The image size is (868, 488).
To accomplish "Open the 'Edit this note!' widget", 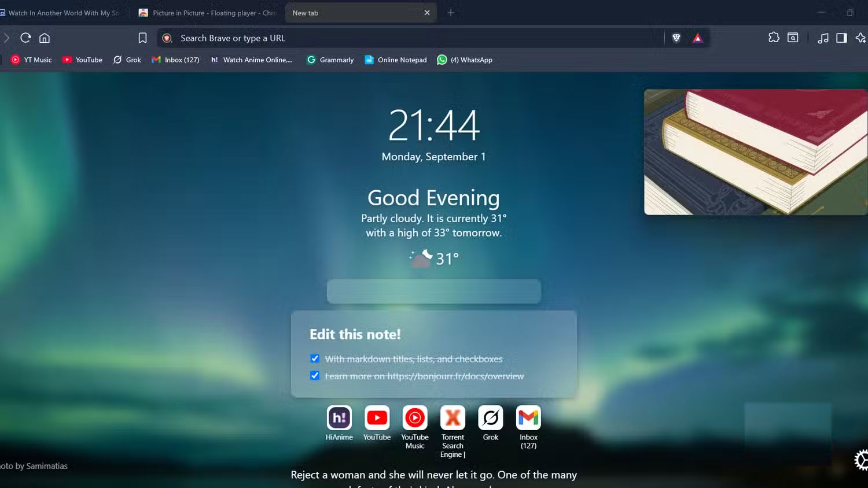I will [x=355, y=334].
